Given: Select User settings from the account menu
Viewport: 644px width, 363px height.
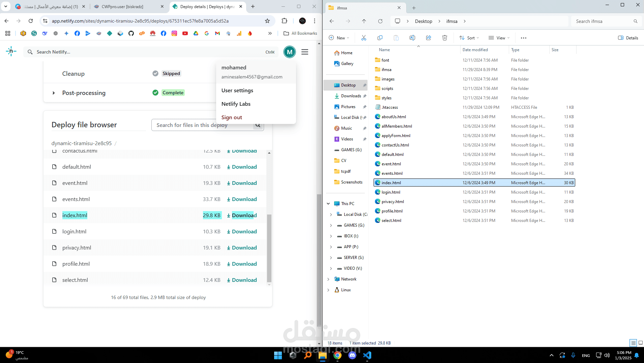Looking at the screenshot, I should click(x=237, y=91).
